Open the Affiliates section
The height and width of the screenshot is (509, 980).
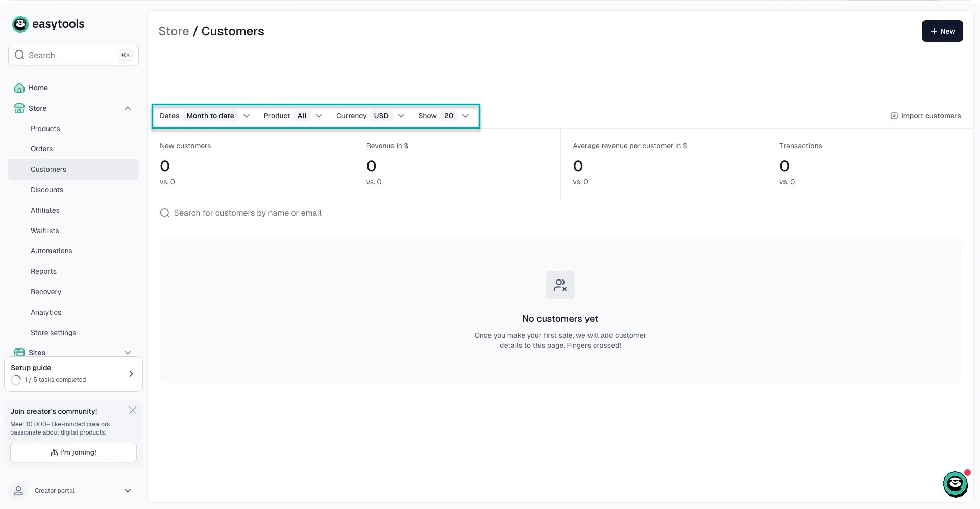click(73, 210)
